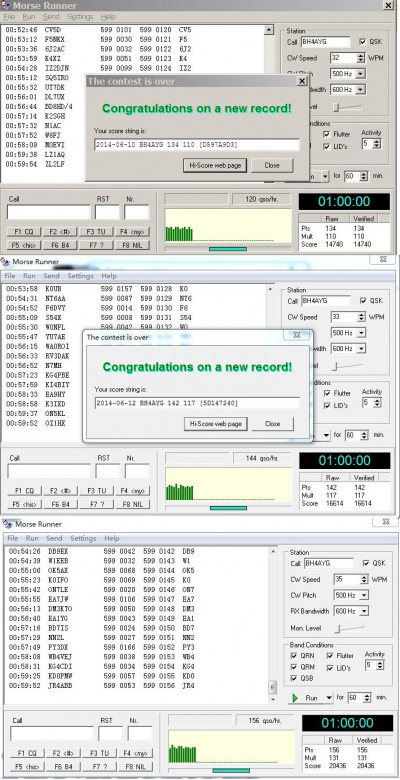Click F4 <my> in the 35 WPM window
This screenshot has width=400, height=780.
(x=134, y=753)
